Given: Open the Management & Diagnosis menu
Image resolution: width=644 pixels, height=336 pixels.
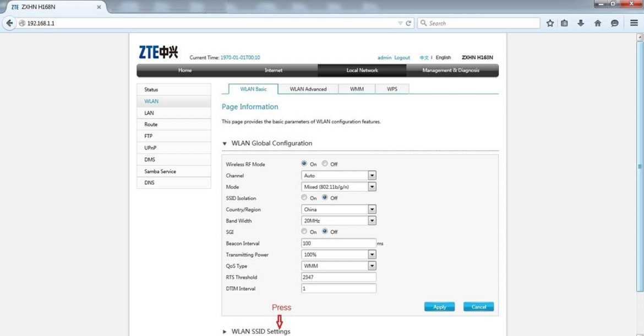Looking at the screenshot, I should click(x=451, y=71).
